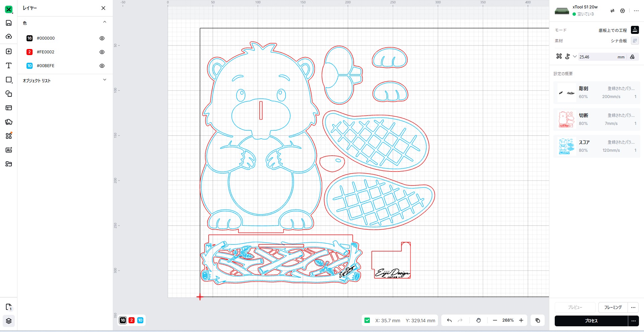This screenshot has width=644, height=332.
Task: Switch device with the swap arrows icon
Action: 612,11
